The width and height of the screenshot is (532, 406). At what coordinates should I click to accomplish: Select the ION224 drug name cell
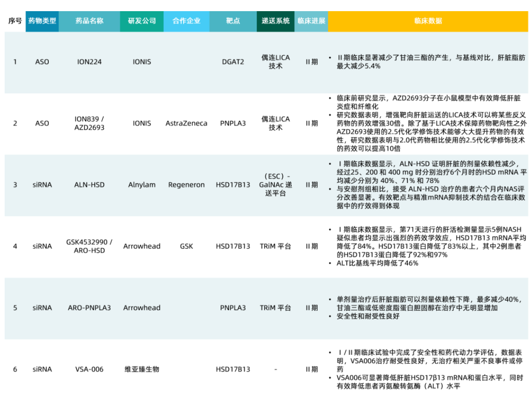tap(89, 62)
